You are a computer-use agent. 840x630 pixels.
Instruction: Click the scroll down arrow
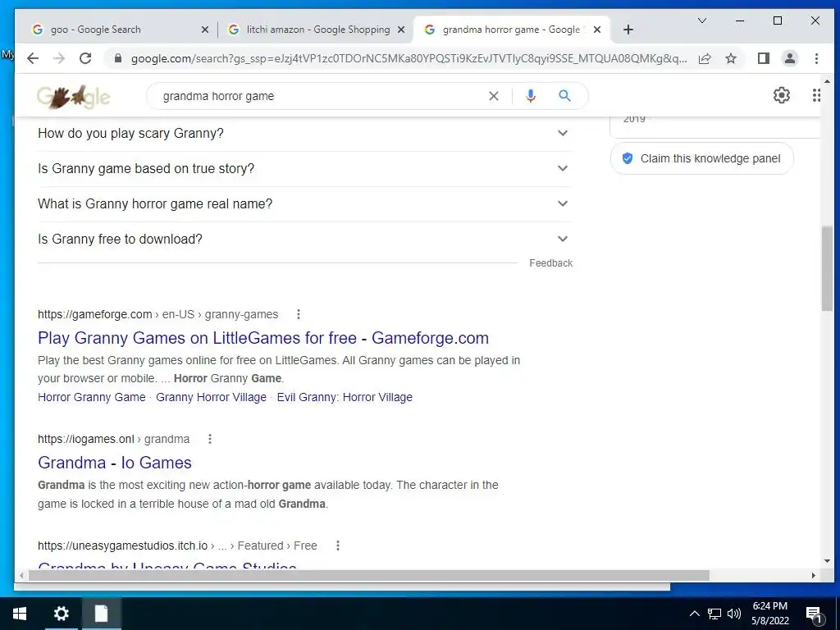[x=827, y=561]
